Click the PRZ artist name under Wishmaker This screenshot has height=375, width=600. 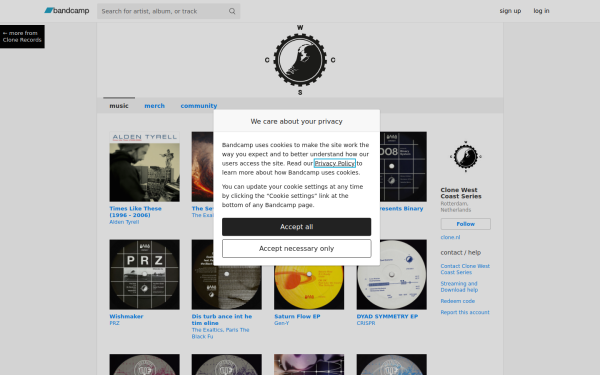[114, 323]
